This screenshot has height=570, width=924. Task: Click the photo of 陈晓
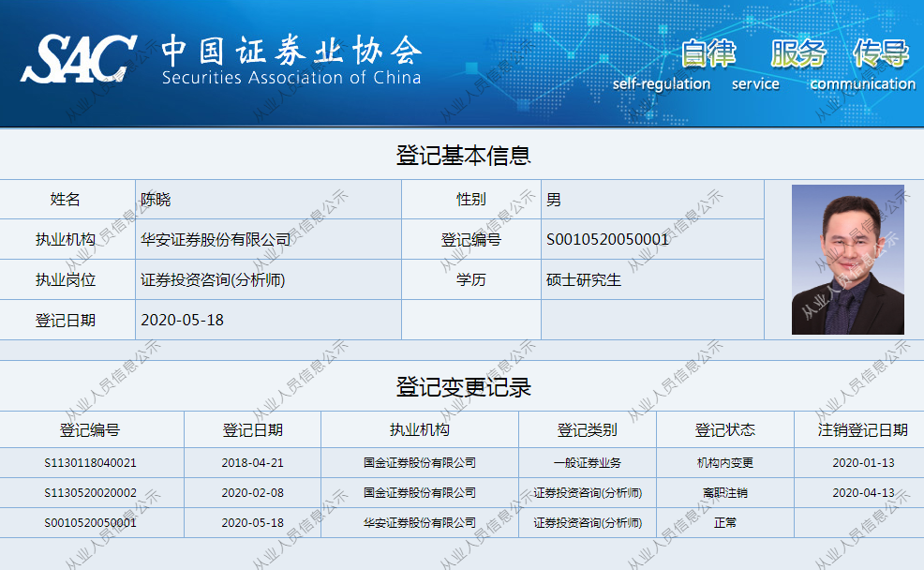click(846, 258)
